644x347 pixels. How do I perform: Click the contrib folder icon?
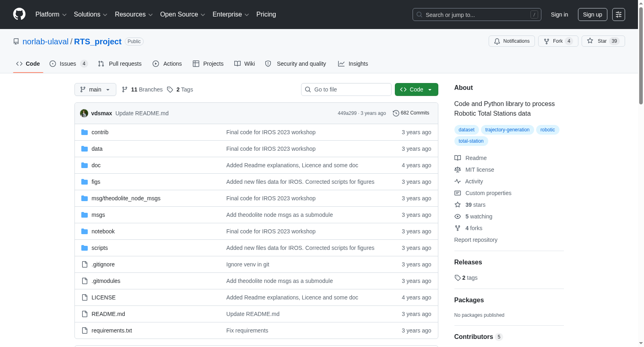85,132
